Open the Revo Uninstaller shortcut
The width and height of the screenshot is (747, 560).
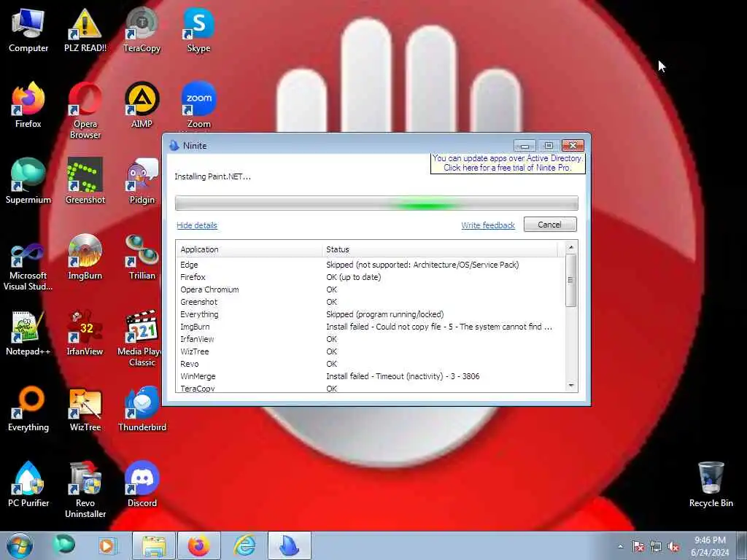point(85,489)
